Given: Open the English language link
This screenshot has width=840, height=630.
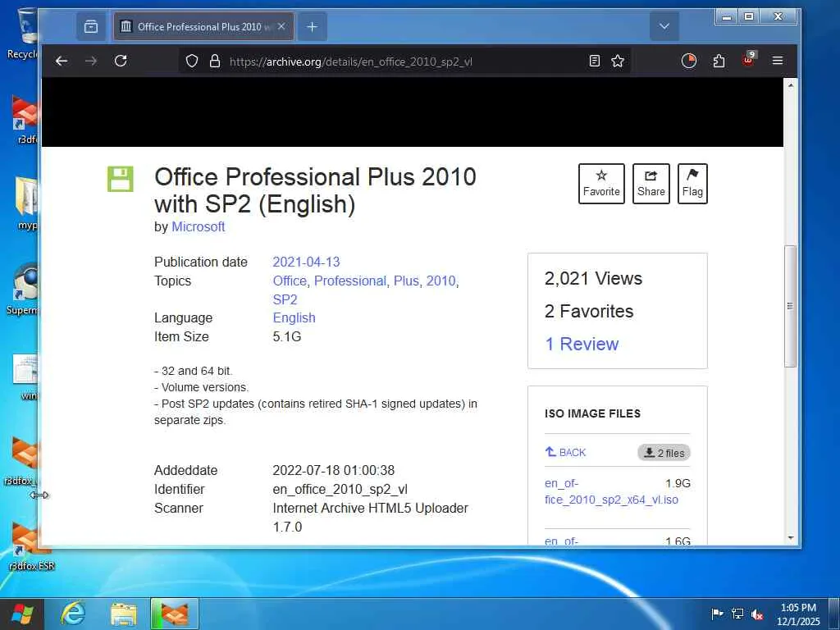Looking at the screenshot, I should [294, 317].
